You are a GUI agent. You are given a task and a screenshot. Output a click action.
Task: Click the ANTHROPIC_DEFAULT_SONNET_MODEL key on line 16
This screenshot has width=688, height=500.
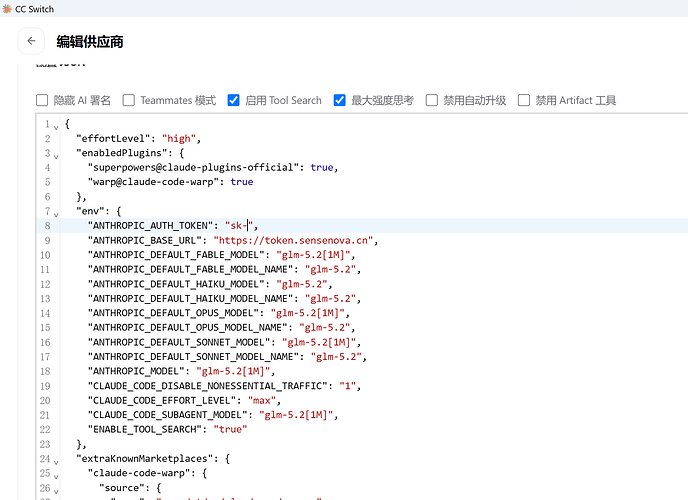(x=179, y=342)
